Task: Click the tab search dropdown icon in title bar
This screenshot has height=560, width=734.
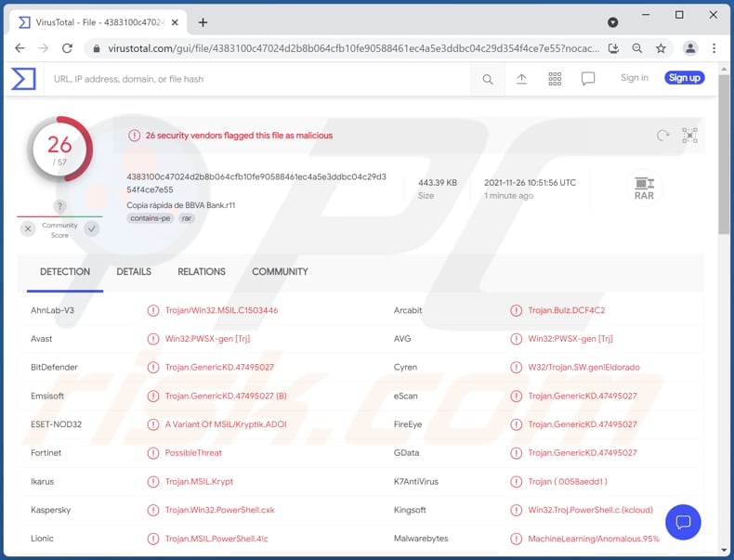Action: click(x=613, y=22)
